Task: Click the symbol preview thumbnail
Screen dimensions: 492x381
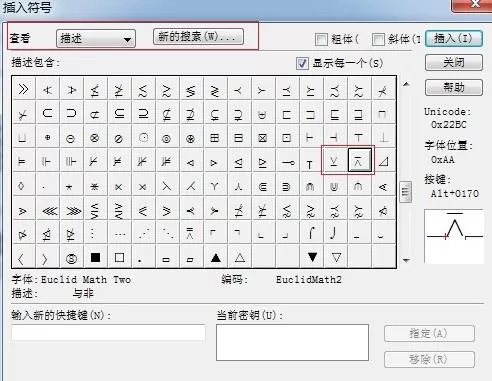Action: pos(454,236)
